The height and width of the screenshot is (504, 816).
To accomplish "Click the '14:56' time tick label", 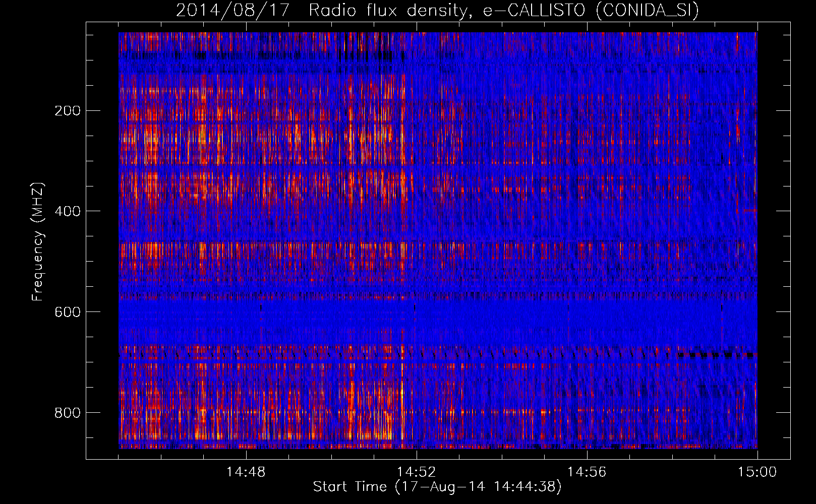I will click(x=587, y=472).
